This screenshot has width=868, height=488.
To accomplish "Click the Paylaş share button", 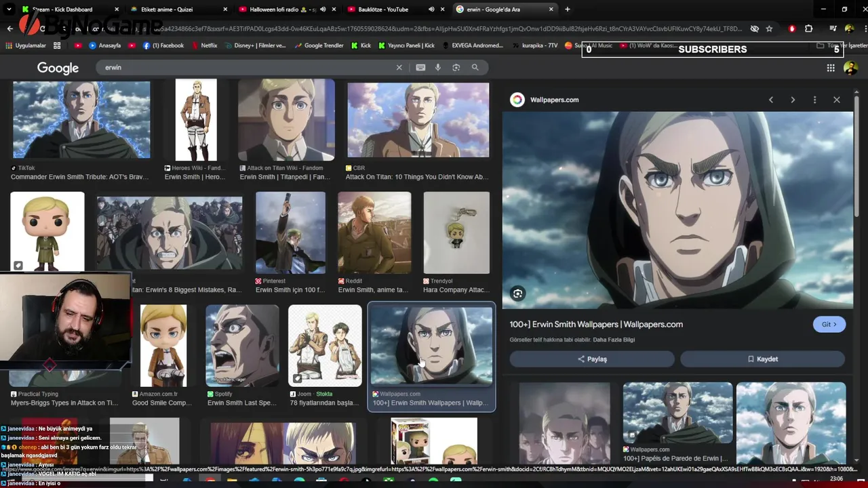I will click(x=592, y=359).
